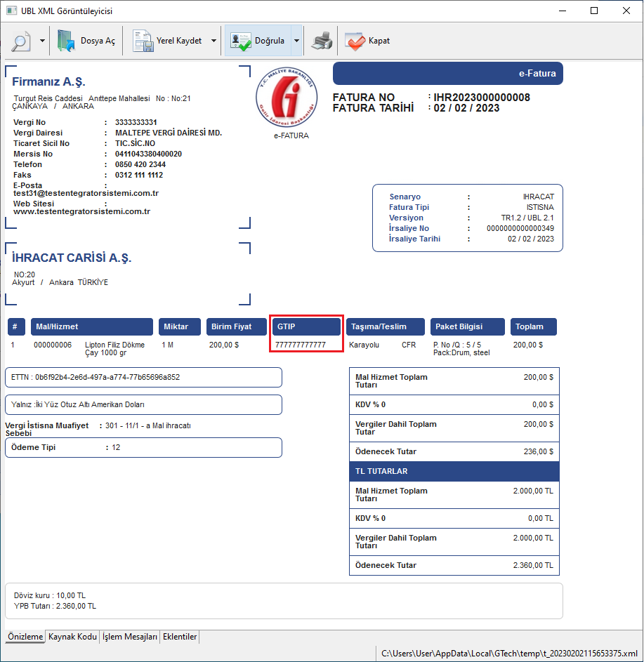Click the Kapat close button
The image size is (644, 662).
tap(368, 41)
